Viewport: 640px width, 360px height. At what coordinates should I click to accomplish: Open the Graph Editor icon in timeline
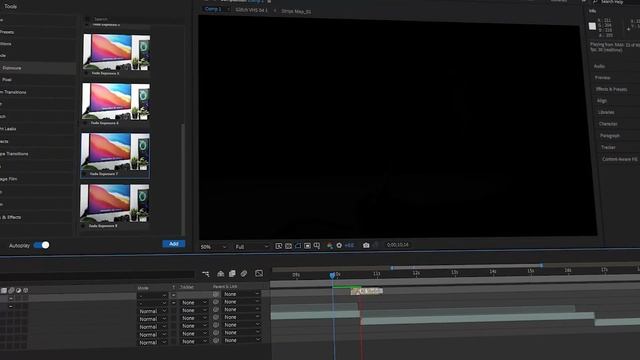point(259,273)
